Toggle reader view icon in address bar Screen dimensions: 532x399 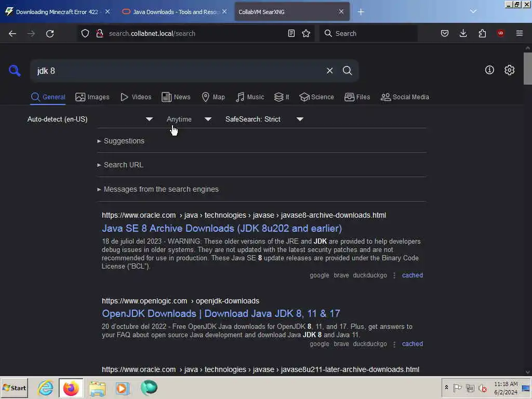tap(291, 33)
